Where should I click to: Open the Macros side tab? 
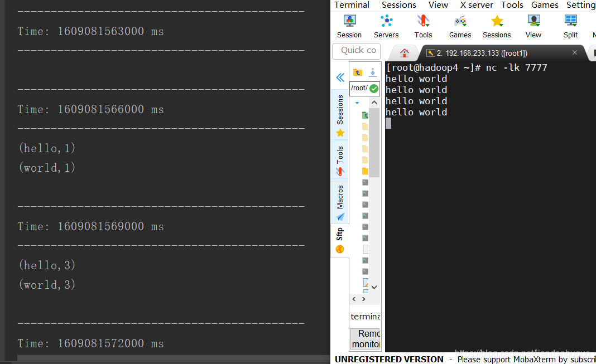pyautogui.click(x=340, y=202)
